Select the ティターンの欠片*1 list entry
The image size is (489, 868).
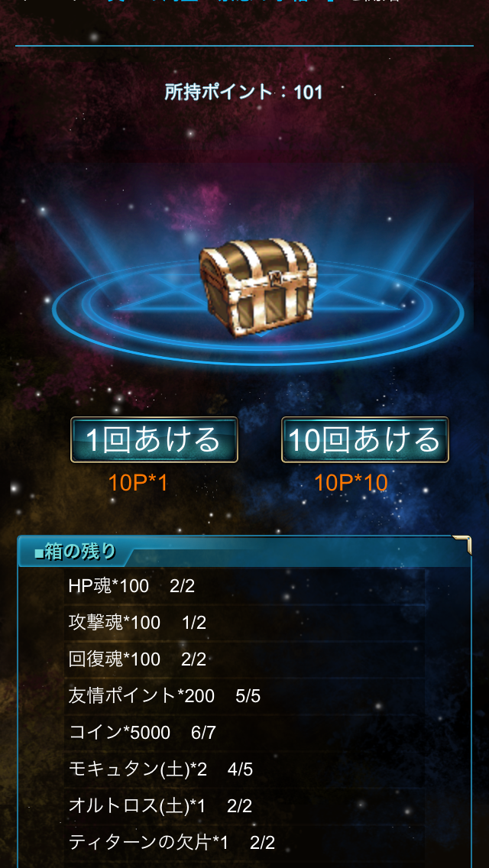[244, 843]
